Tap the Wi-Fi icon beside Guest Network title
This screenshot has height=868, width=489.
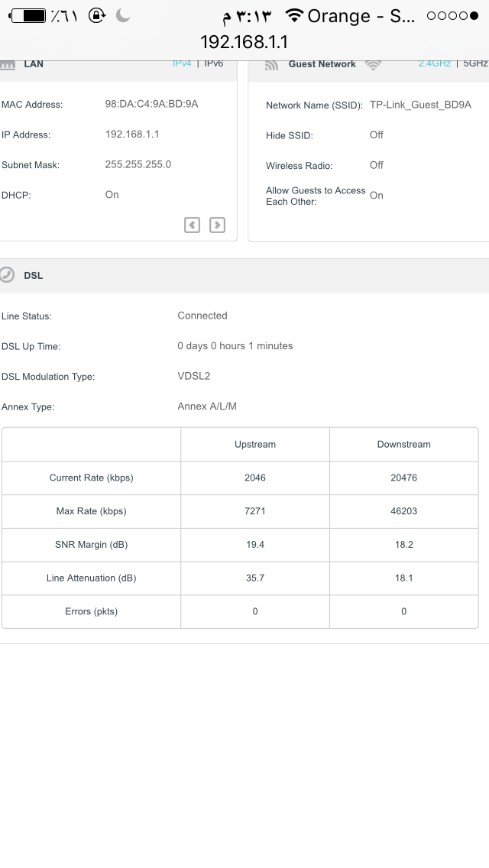click(374, 65)
